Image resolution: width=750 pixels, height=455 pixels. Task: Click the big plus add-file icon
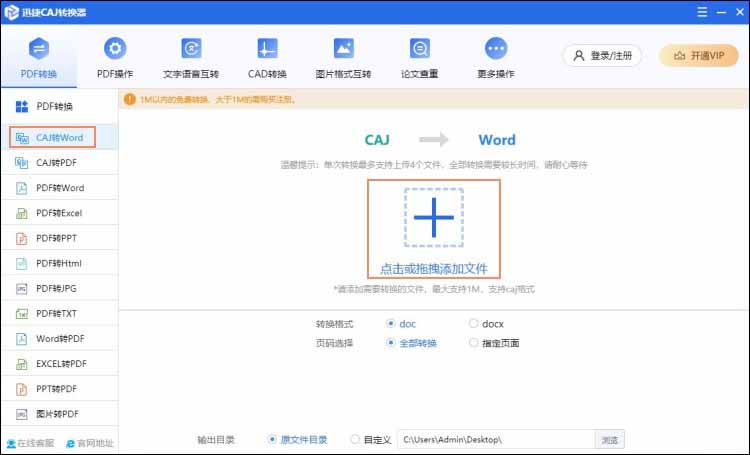(x=434, y=217)
